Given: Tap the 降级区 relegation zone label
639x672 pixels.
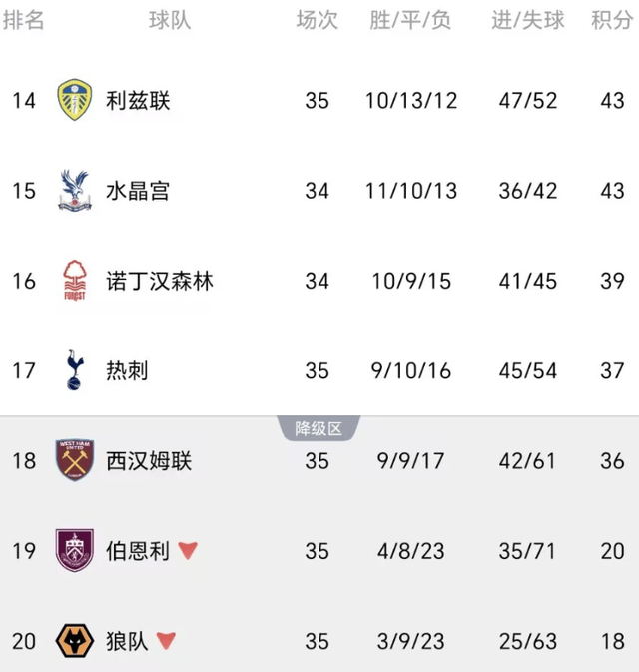Looking at the screenshot, I should [319, 428].
